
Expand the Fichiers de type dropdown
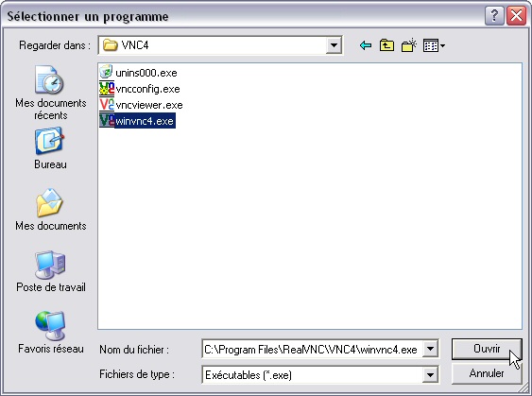[x=430, y=374]
